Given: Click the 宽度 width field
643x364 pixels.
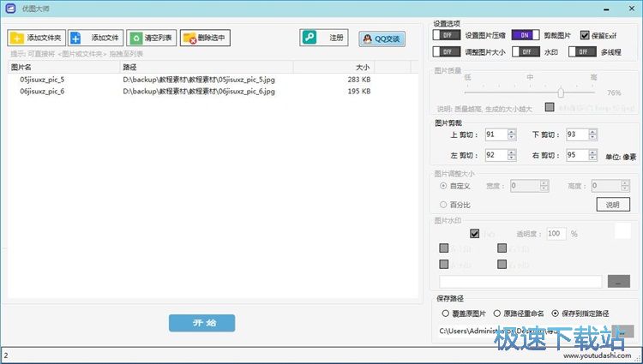Looking at the screenshot, I should click(525, 186).
